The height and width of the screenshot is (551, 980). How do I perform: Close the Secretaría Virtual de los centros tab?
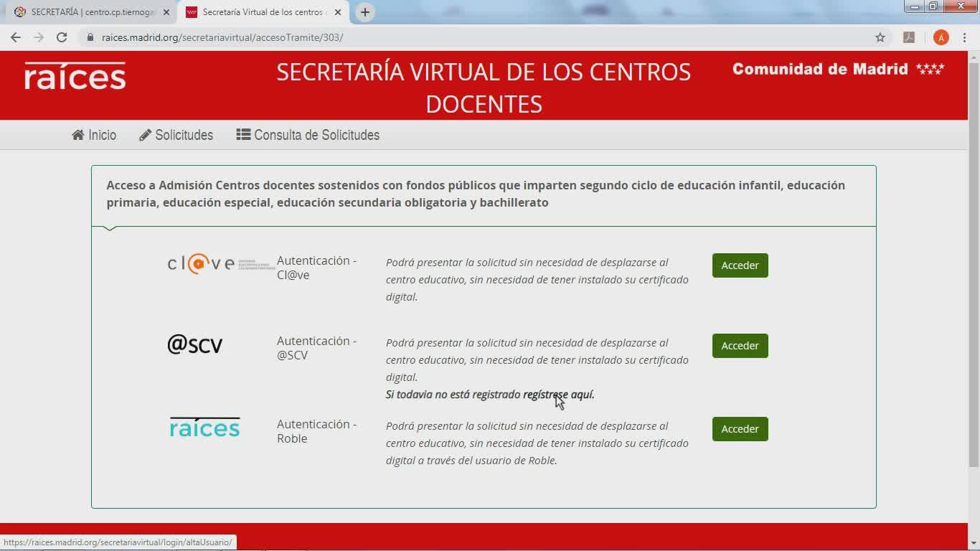point(338,12)
